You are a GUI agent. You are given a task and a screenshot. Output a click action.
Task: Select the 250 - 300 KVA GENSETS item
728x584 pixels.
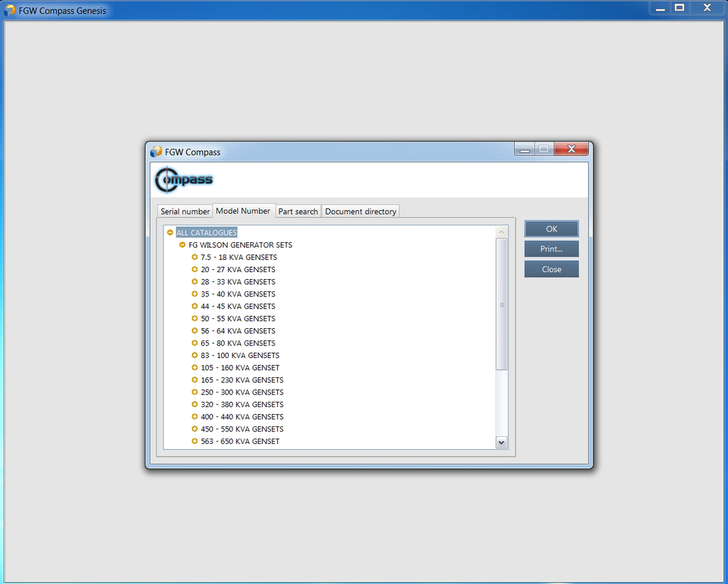242,392
